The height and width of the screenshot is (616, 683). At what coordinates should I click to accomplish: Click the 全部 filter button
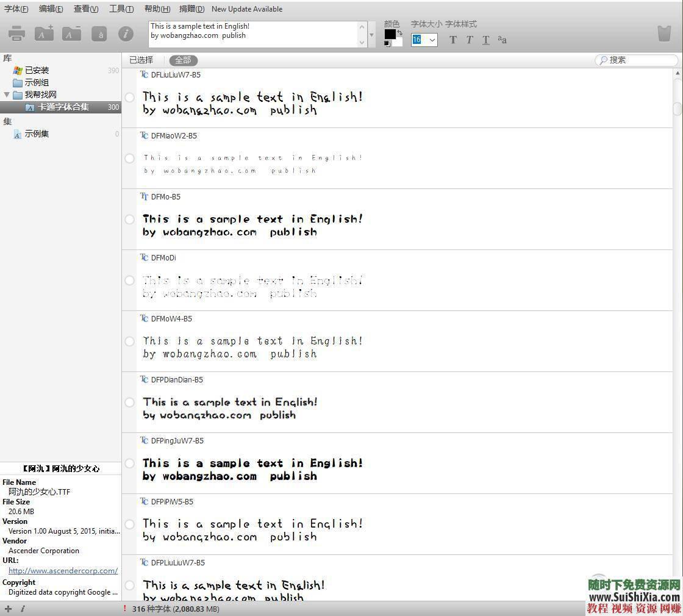[183, 60]
